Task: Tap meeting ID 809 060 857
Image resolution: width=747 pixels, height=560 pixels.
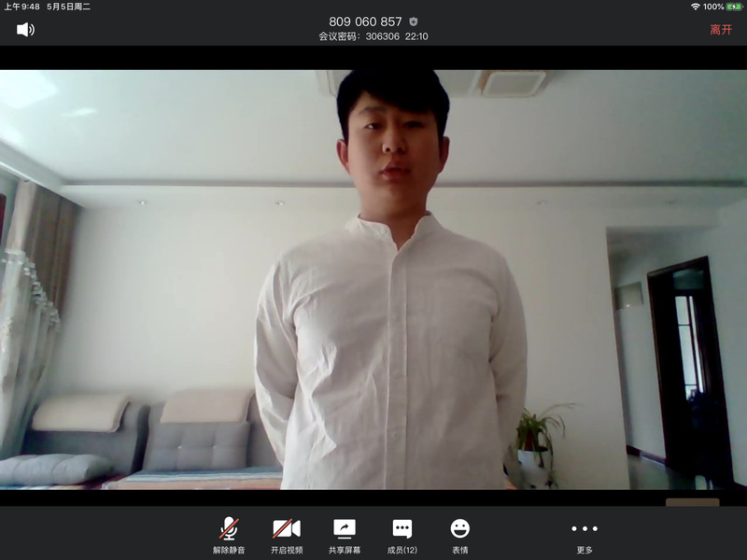Action: pyautogui.click(x=365, y=21)
